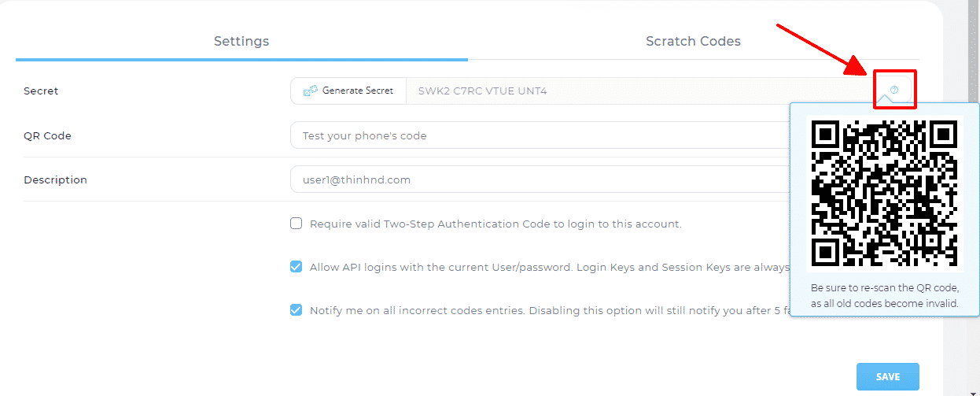
Task: Click the Notify me on incorrect codes label text
Action: tap(543, 310)
